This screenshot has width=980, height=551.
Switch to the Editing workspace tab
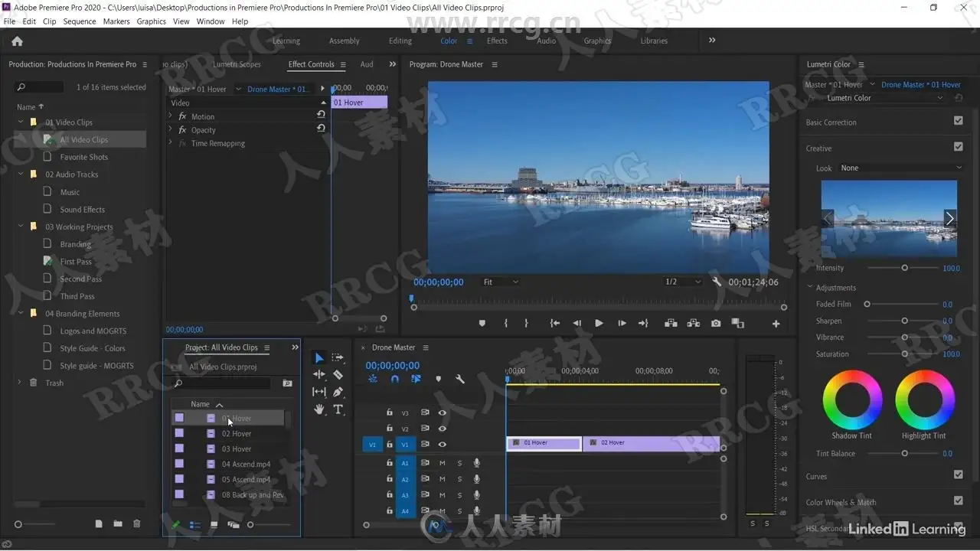coord(400,41)
